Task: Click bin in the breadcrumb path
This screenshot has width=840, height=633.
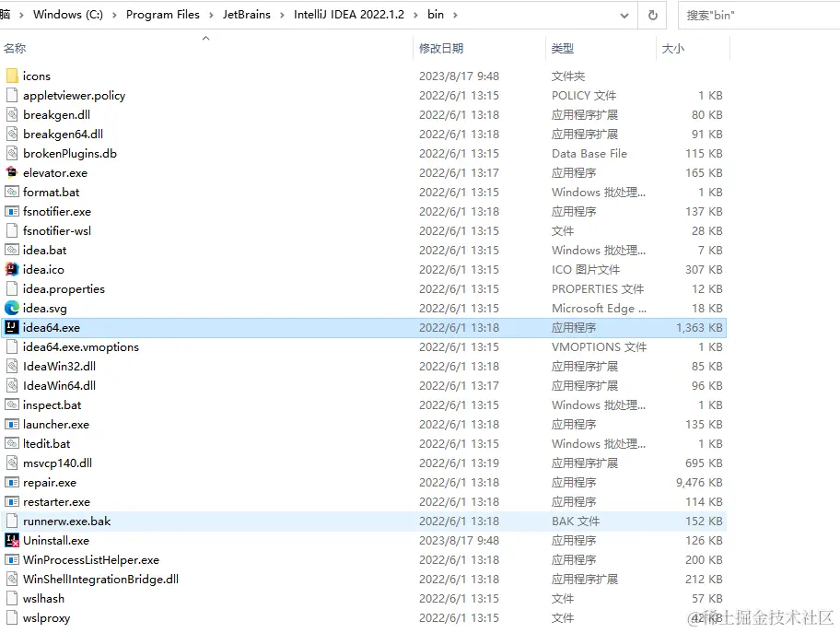Action: pyautogui.click(x=436, y=15)
